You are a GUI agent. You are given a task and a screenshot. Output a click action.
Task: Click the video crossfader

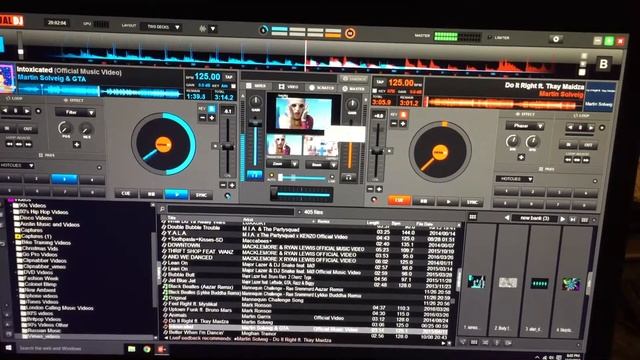[x=301, y=178]
